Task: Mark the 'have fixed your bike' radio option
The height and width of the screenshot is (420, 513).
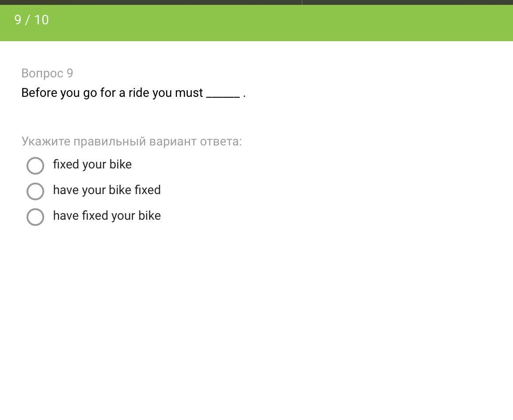Action: coord(35,217)
